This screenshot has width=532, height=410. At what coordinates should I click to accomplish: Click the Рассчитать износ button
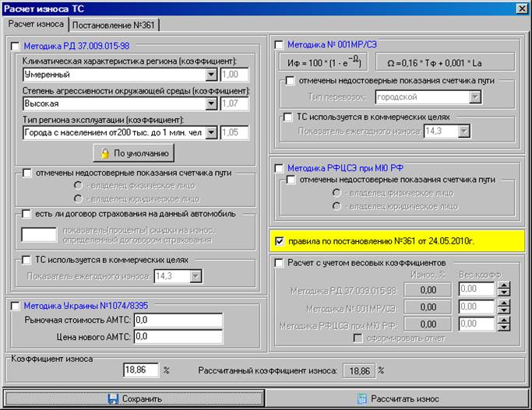[x=397, y=398]
